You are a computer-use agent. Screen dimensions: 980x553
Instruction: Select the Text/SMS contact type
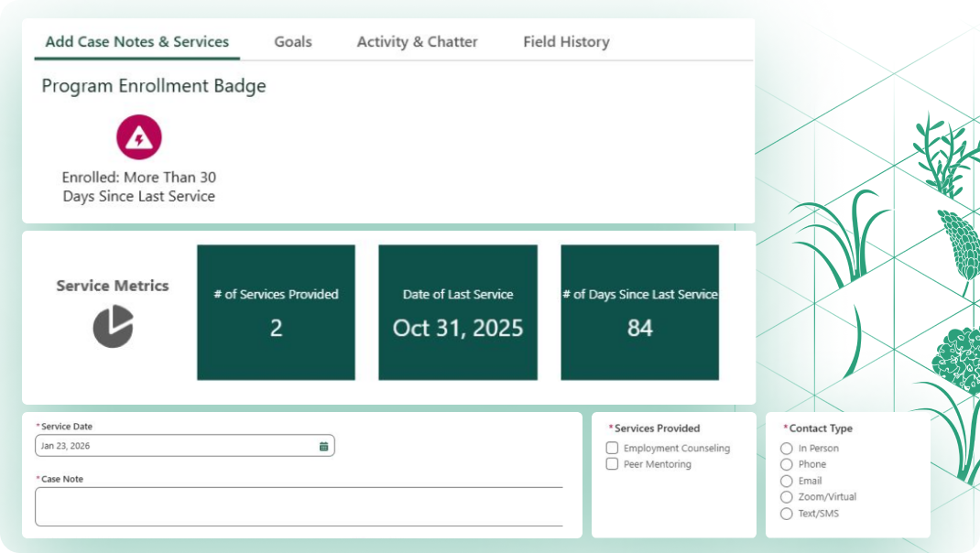click(x=786, y=514)
